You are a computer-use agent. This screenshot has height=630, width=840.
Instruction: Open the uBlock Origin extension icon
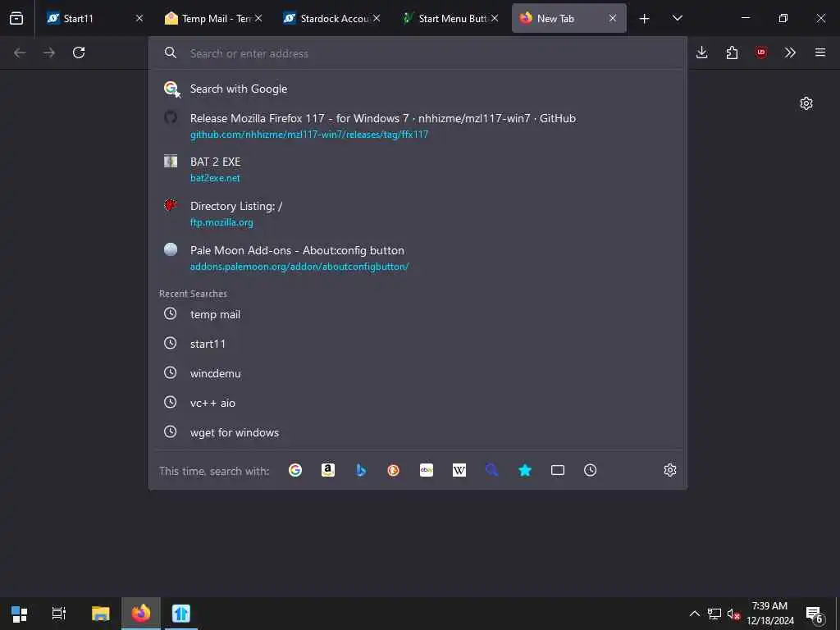coord(761,52)
